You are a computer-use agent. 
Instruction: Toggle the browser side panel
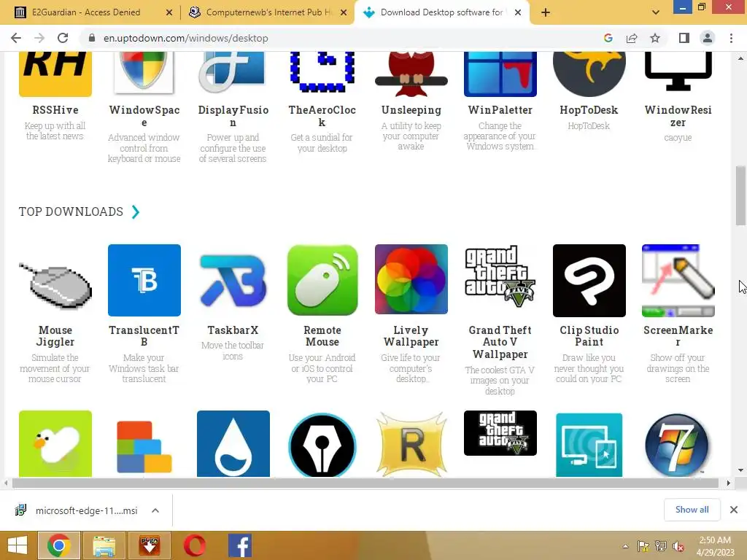tap(684, 38)
